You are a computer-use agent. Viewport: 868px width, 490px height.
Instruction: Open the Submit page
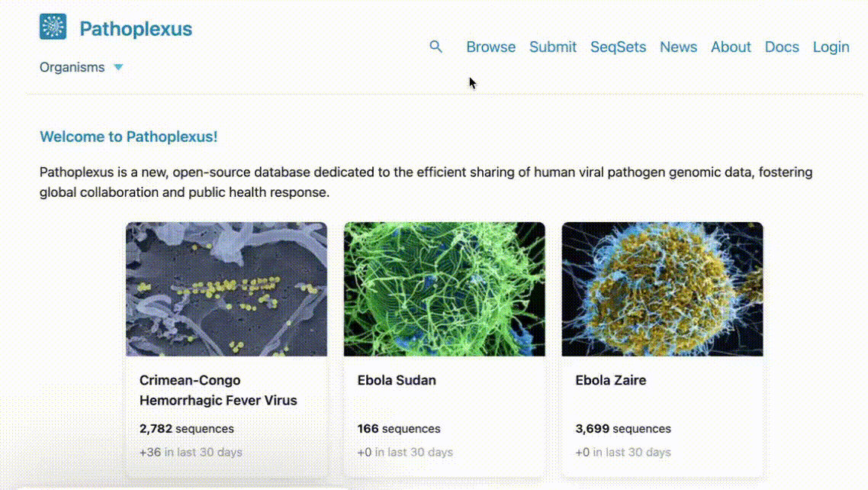(552, 47)
